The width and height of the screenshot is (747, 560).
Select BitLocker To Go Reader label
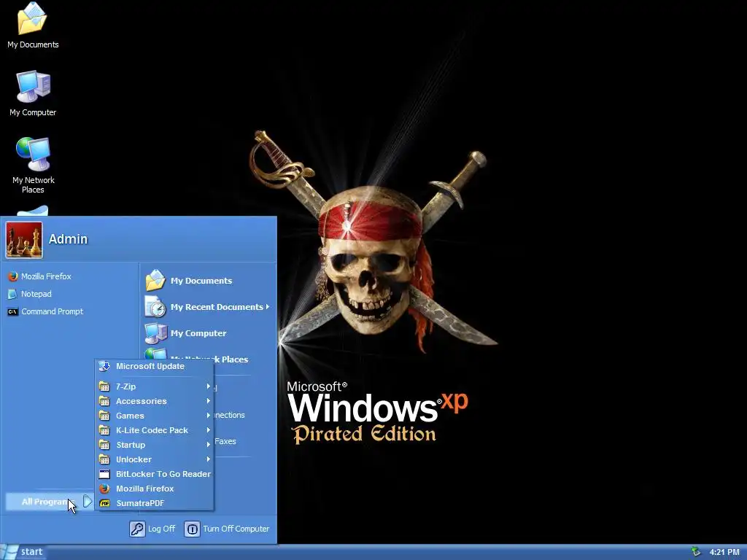(x=163, y=474)
